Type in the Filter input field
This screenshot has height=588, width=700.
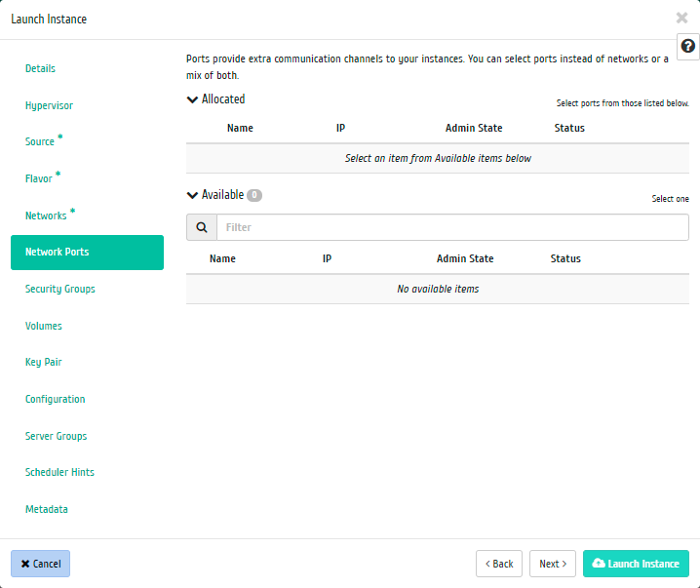click(x=451, y=227)
